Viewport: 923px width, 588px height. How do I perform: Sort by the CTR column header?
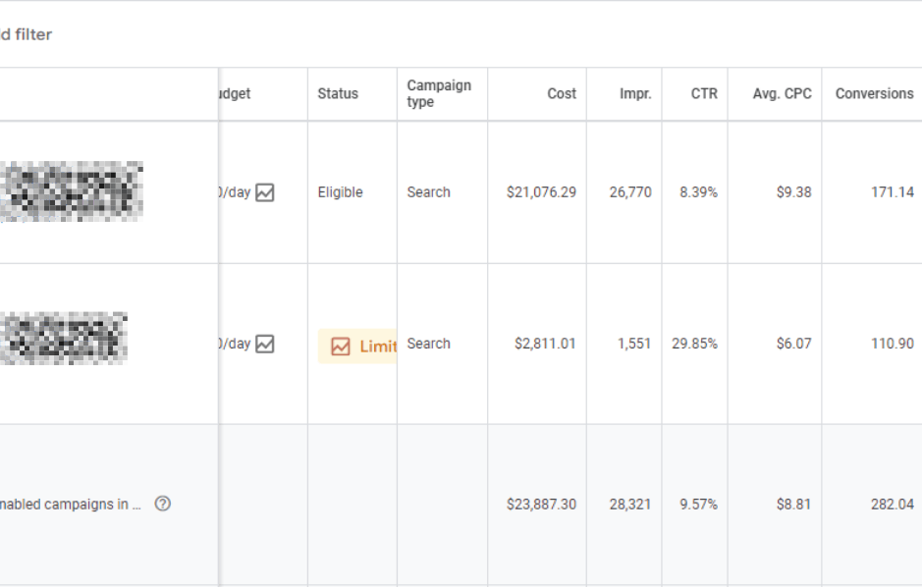(x=704, y=93)
